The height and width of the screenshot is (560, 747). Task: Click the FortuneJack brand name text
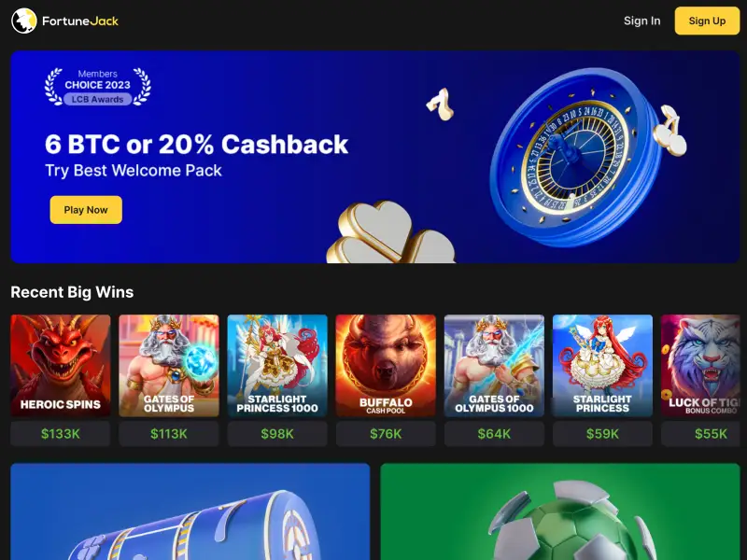click(80, 21)
